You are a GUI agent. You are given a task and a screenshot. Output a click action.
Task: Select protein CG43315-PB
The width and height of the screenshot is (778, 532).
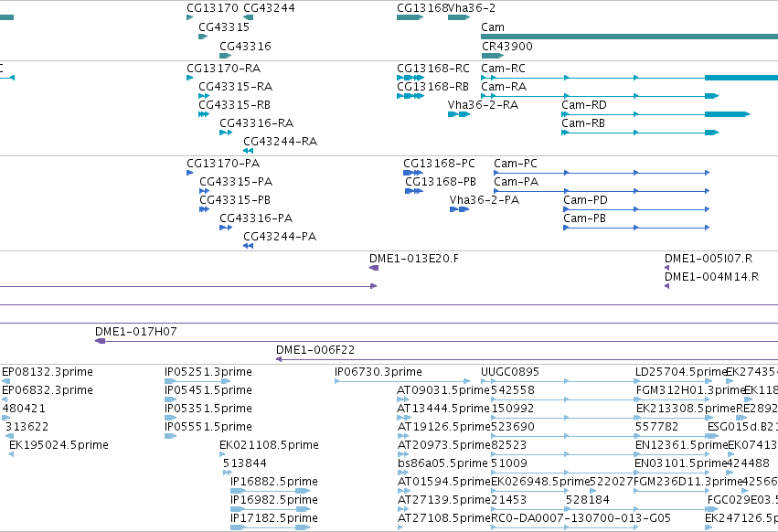click(235, 200)
